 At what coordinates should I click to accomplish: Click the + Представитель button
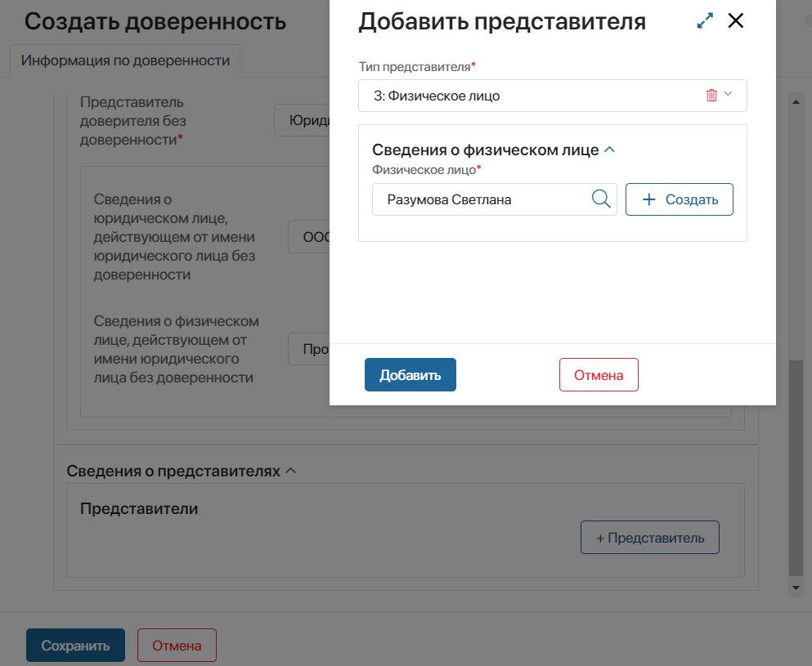(649, 538)
